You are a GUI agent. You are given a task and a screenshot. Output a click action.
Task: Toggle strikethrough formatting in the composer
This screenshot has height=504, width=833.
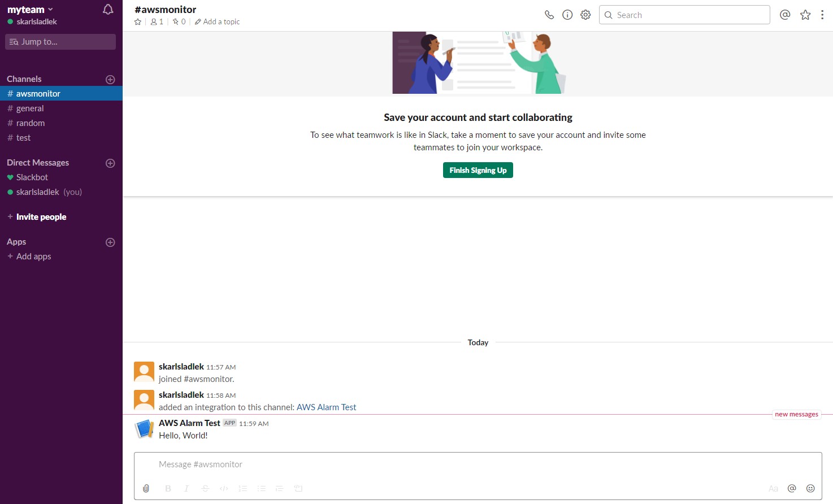point(205,489)
